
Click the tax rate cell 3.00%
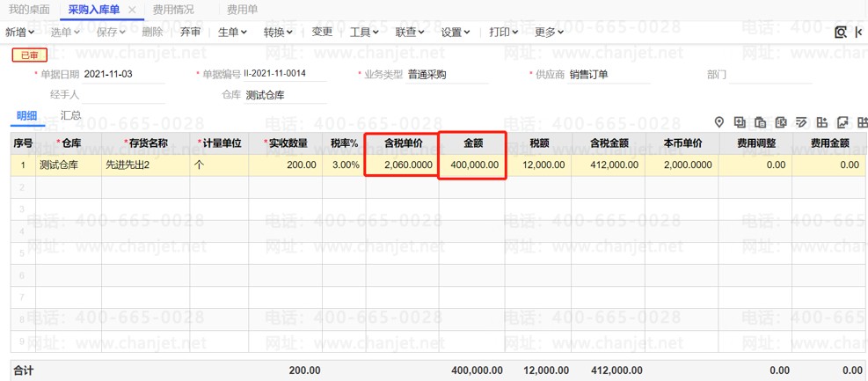pos(344,165)
